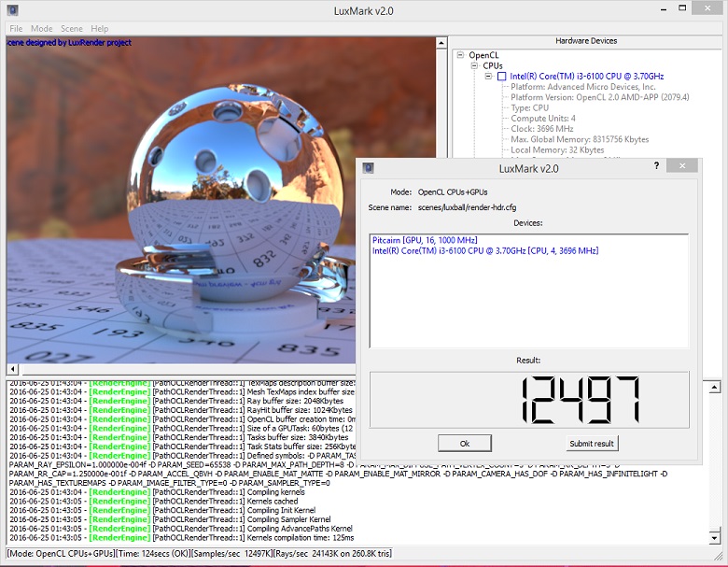The height and width of the screenshot is (567, 728).
Task: Select Max. Global Memory row
Action: tap(580, 139)
